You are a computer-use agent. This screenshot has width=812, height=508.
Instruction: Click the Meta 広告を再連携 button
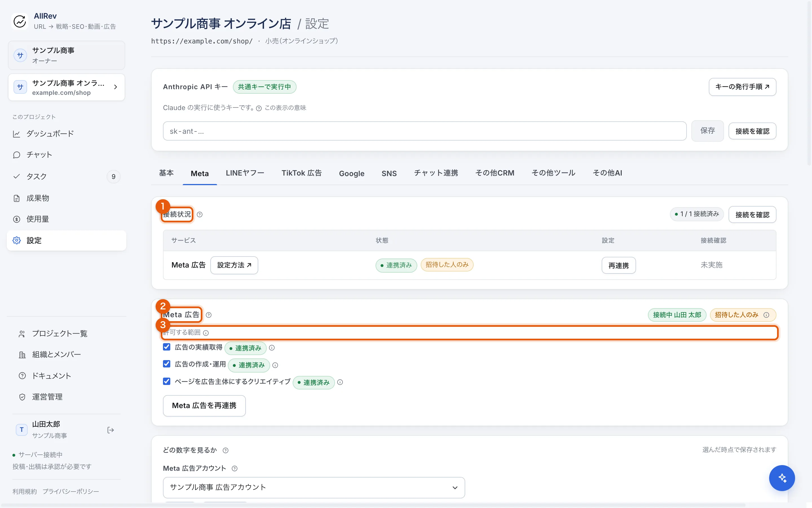(204, 406)
